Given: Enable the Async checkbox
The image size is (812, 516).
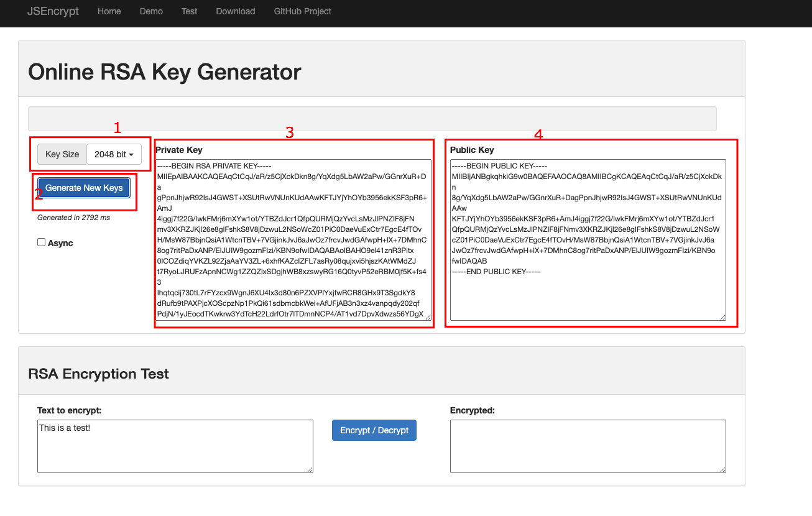Looking at the screenshot, I should pyautogui.click(x=42, y=242).
